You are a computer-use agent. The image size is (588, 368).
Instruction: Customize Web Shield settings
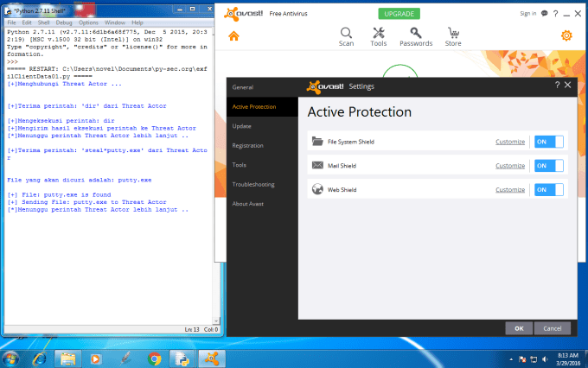coord(510,190)
